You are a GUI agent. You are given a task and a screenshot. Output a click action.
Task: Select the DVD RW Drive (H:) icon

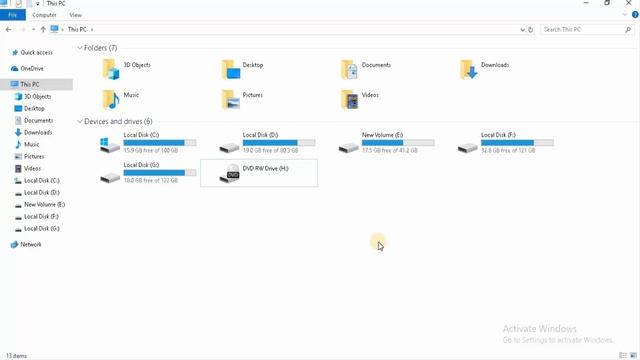click(x=229, y=173)
